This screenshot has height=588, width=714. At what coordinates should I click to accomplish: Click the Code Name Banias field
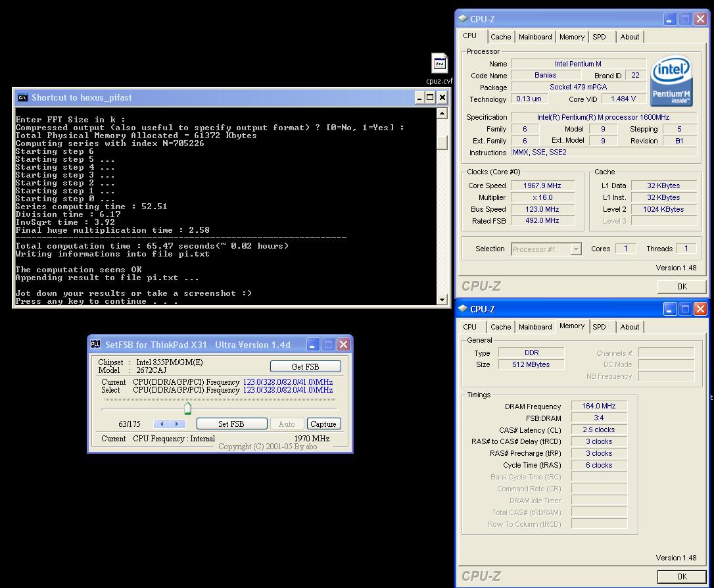[546, 75]
